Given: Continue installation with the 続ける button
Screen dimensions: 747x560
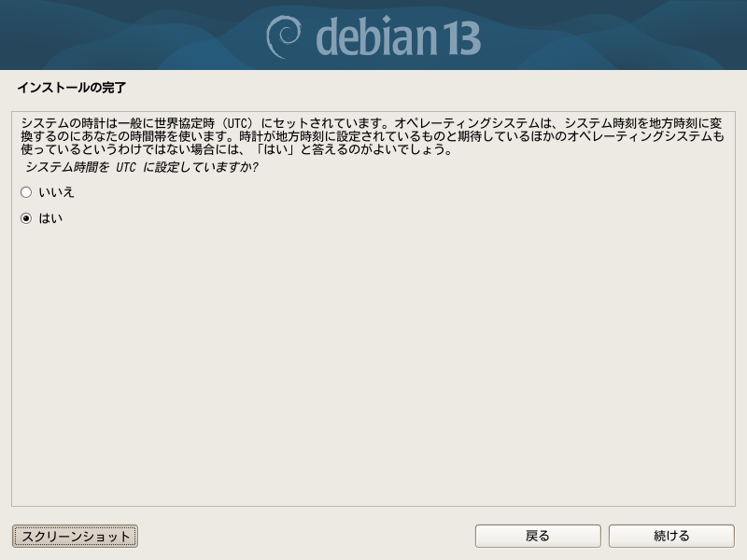Looking at the screenshot, I should (671, 536).
